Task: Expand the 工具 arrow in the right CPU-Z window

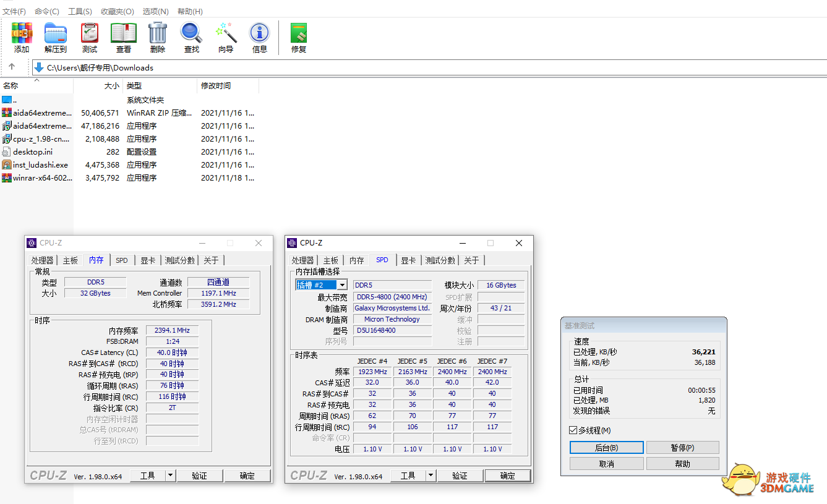Action: pos(431,475)
